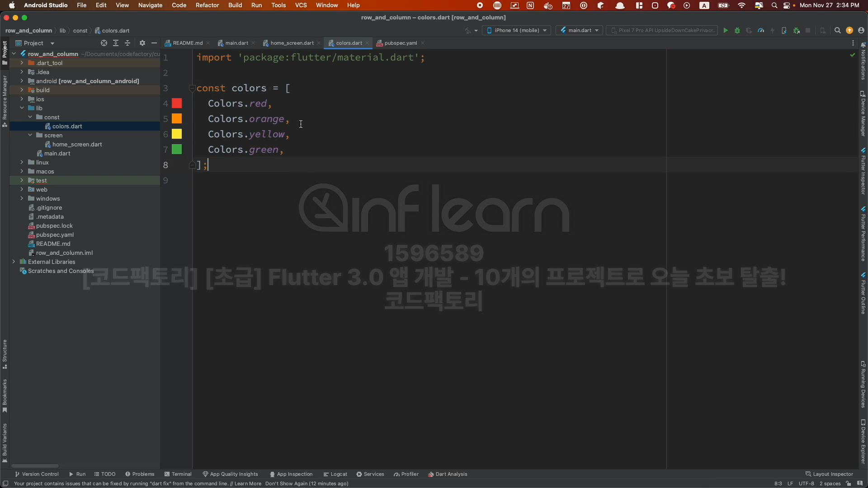Expand the android folder in the project tree
This screenshot has width=868, height=488.
click(21, 81)
